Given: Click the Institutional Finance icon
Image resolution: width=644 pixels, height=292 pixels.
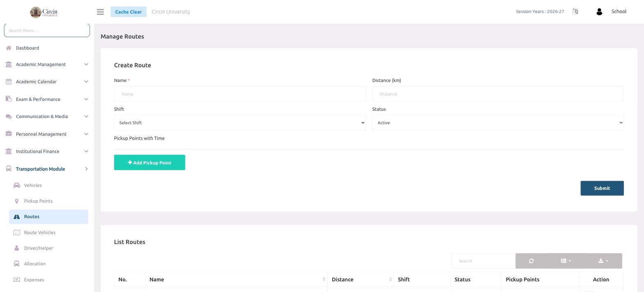Looking at the screenshot, I should (9, 151).
